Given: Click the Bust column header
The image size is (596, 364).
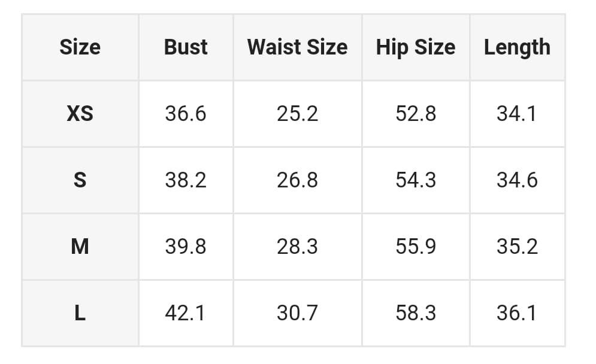Looking at the screenshot, I should coord(186,47).
